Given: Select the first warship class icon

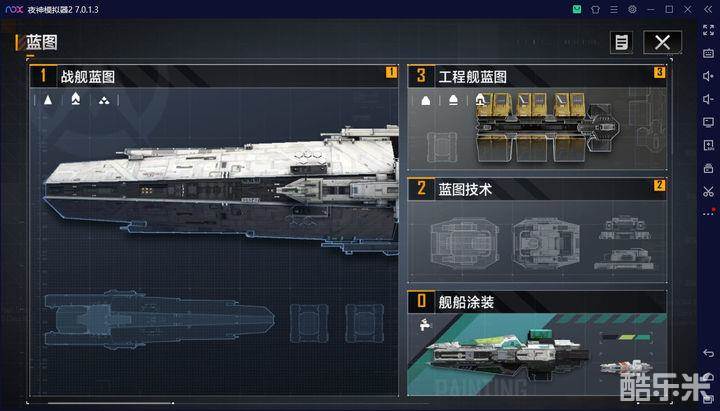Looking at the screenshot, I should click(48, 100).
